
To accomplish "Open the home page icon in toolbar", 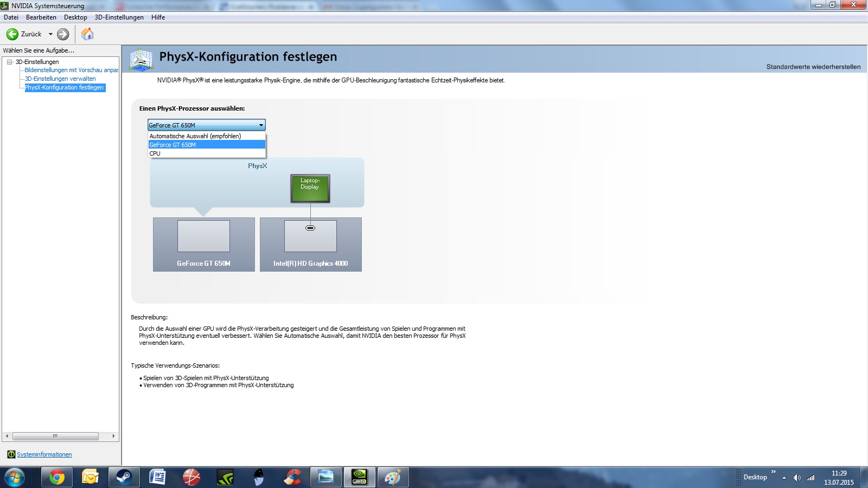I will pos(87,34).
